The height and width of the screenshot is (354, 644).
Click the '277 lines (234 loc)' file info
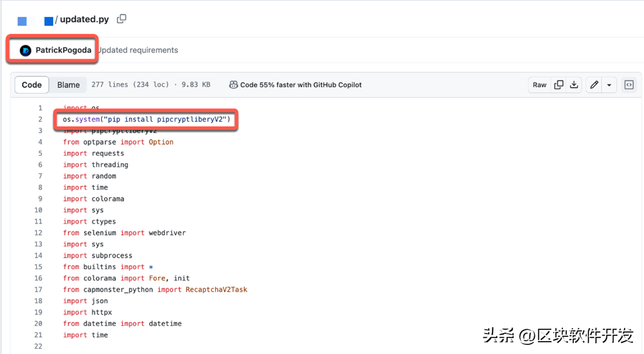coord(130,85)
